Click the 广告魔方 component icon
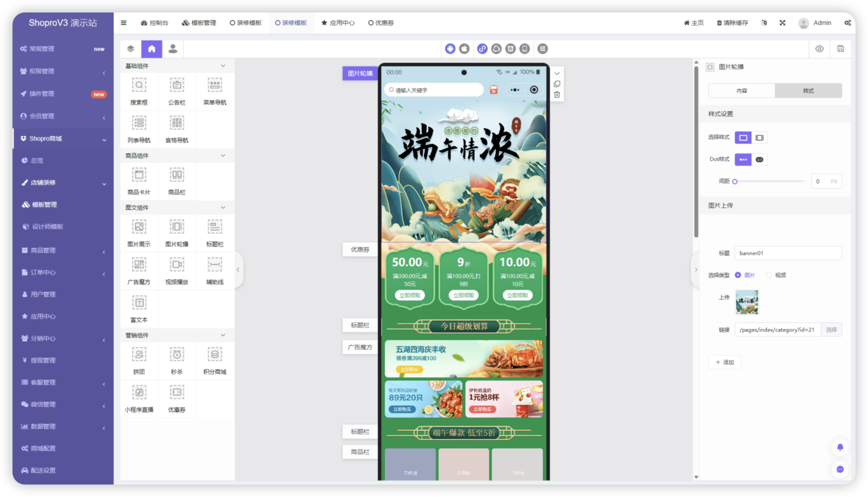The height and width of the screenshot is (497, 868). point(139,265)
